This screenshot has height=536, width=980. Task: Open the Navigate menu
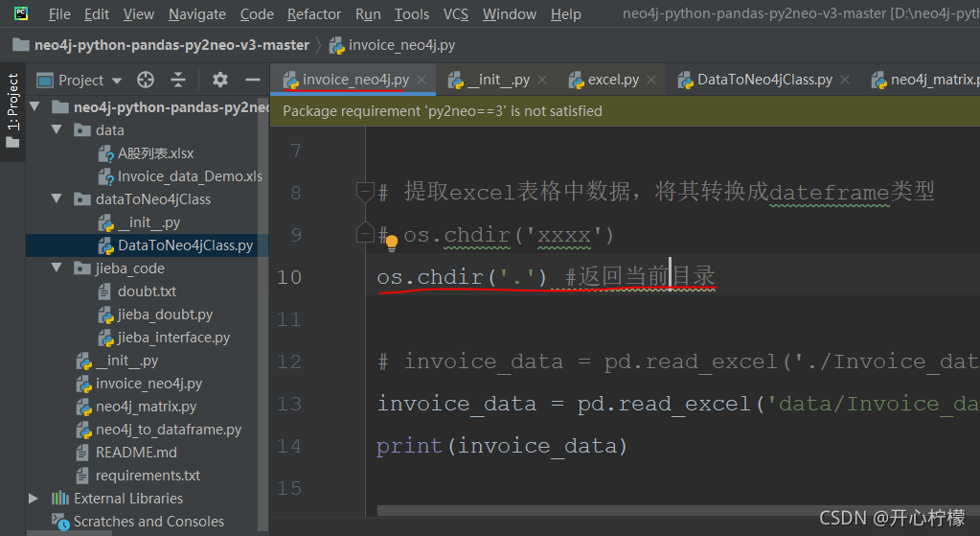(x=197, y=13)
